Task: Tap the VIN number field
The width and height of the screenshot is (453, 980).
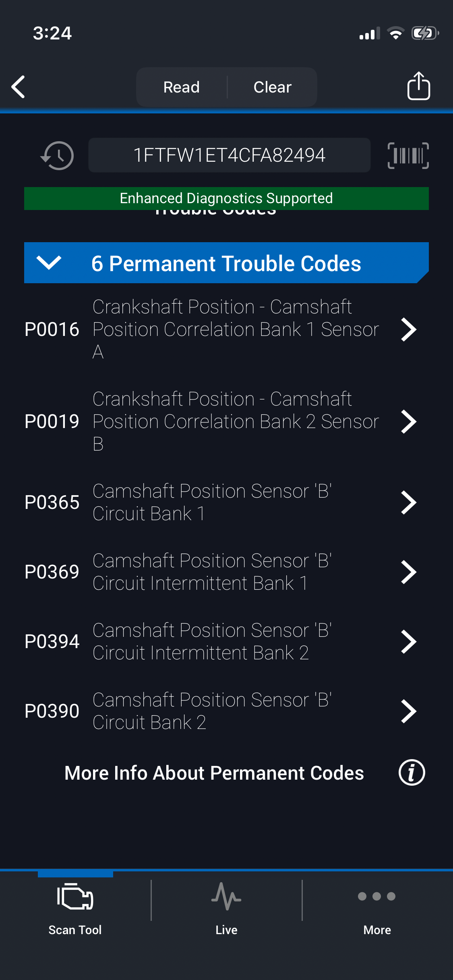Action: pos(229,155)
